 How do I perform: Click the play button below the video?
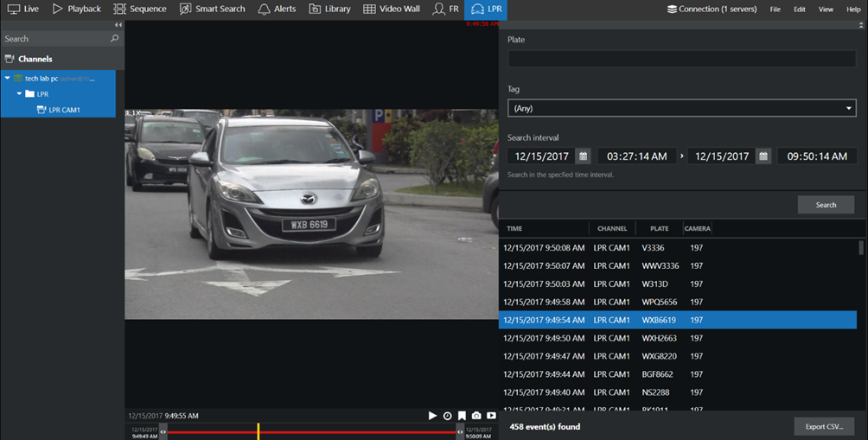tap(433, 416)
